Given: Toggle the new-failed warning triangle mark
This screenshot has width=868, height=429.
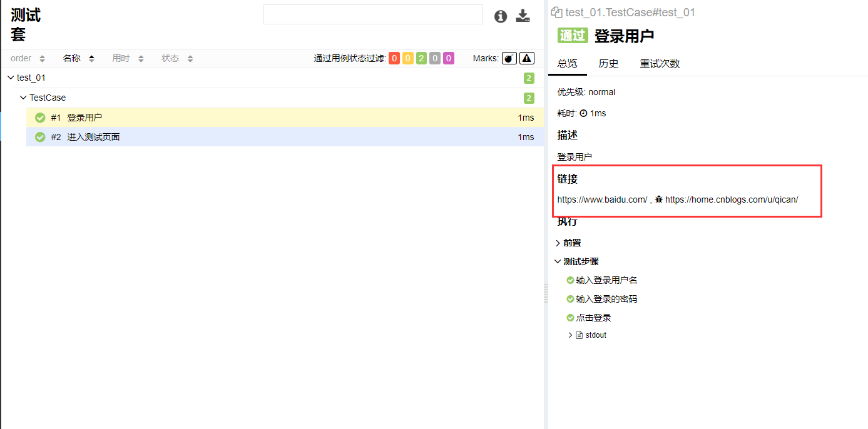Looking at the screenshot, I should (x=527, y=58).
